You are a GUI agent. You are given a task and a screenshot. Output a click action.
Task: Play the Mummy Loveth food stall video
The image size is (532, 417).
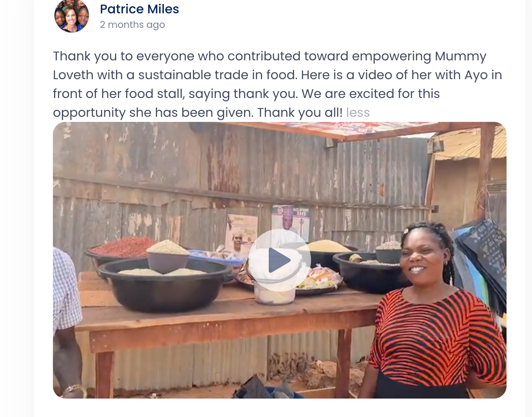tap(279, 260)
